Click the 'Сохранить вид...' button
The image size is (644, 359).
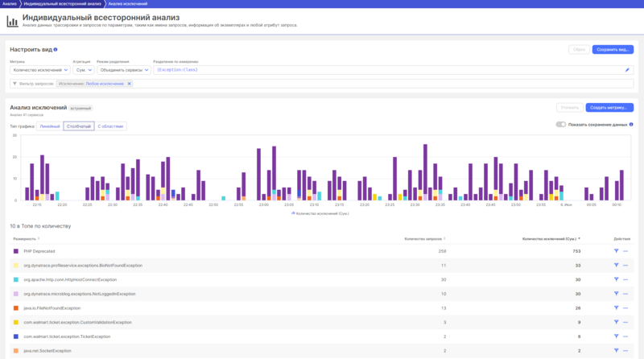point(613,49)
